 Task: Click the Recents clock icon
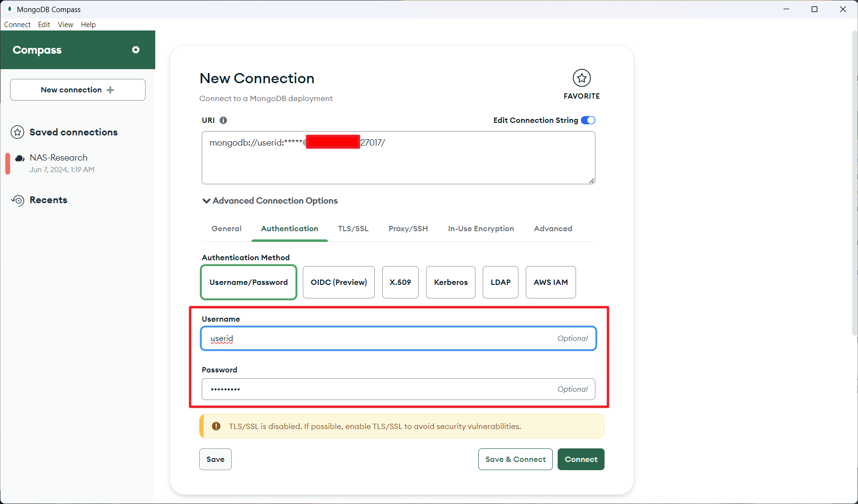[x=17, y=200]
